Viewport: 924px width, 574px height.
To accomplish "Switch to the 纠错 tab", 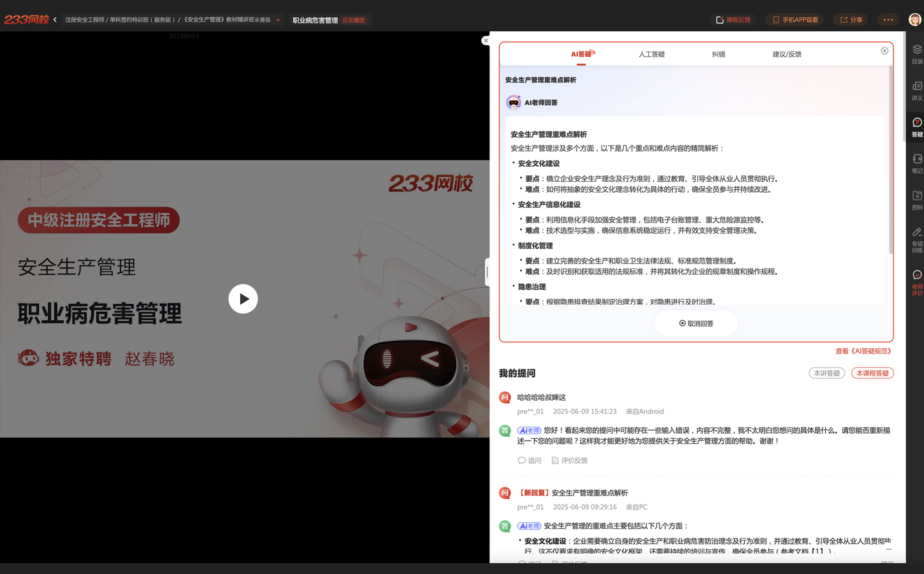I will pos(718,54).
